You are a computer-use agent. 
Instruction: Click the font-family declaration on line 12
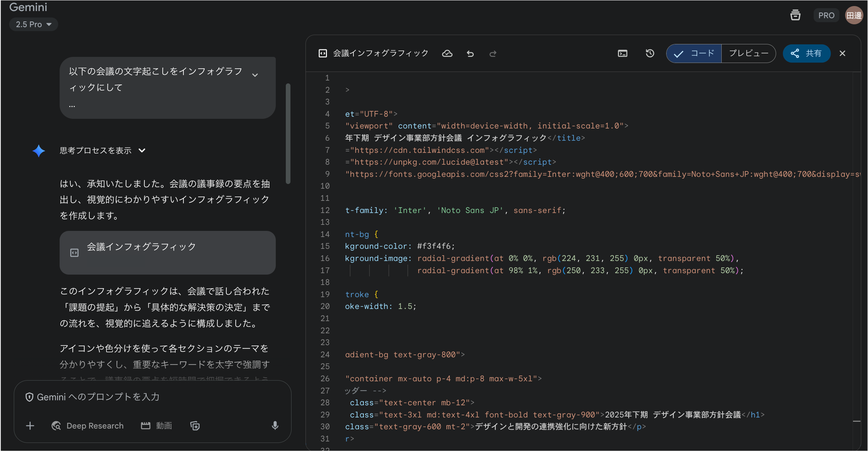[455, 210]
